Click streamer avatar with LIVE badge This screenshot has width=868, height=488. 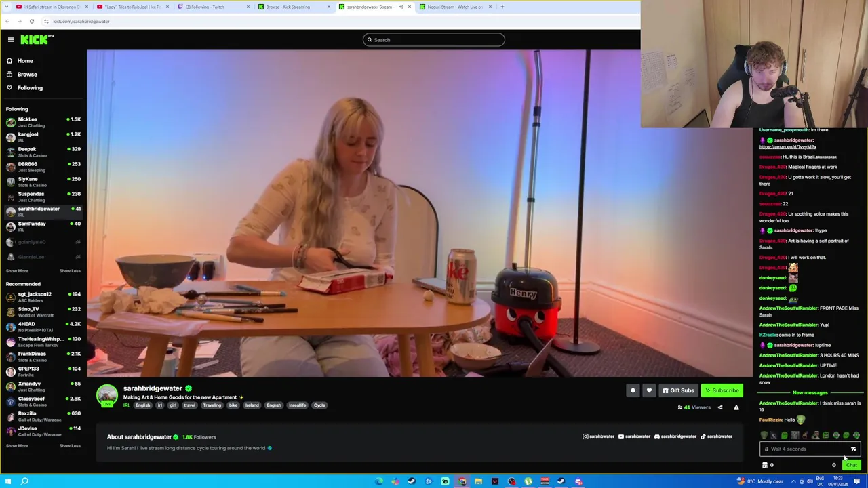[106, 396]
